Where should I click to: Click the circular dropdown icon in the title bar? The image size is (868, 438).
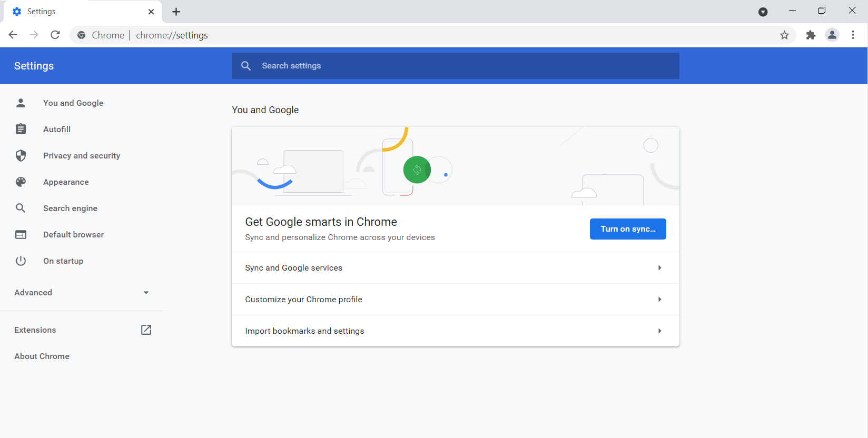pos(763,12)
